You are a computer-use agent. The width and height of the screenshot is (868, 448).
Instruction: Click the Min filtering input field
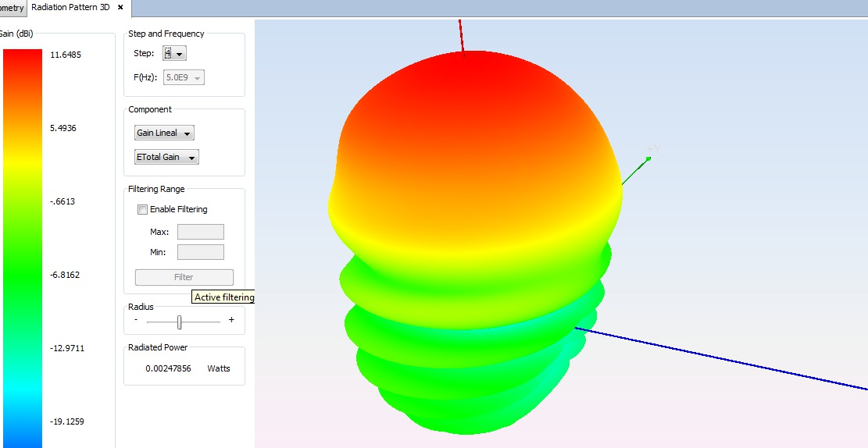200,252
